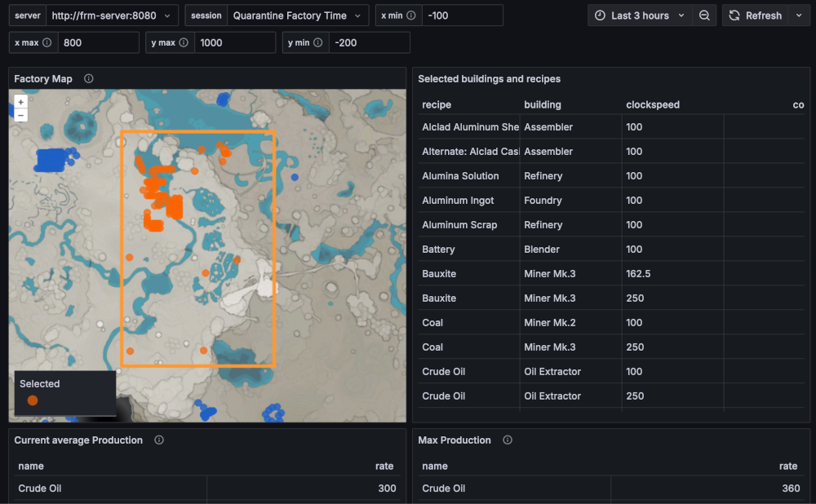This screenshot has width=816, height=504.
Task: Select the Battery Blender table row
Action: (x=611, y=249)
